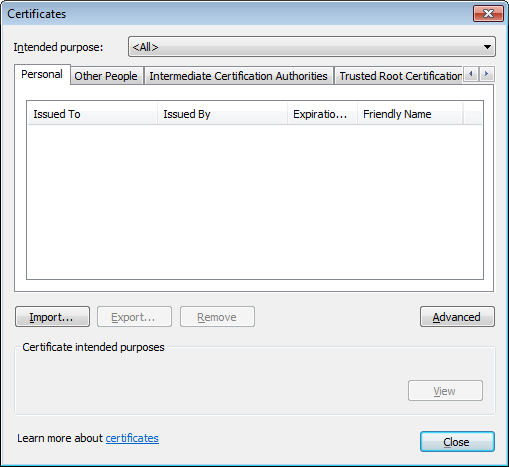Click the dropdown arrow next to <All>
Screen dimensions: 509x467
pyautogui.click(x=487, y=47)
